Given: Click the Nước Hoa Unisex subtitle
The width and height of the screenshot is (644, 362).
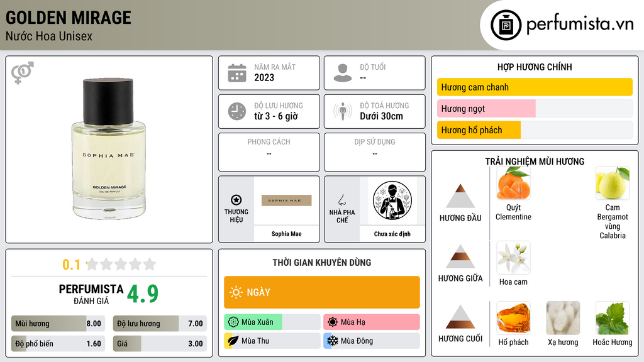Looking at the screenshot, I should coord(49,36).
